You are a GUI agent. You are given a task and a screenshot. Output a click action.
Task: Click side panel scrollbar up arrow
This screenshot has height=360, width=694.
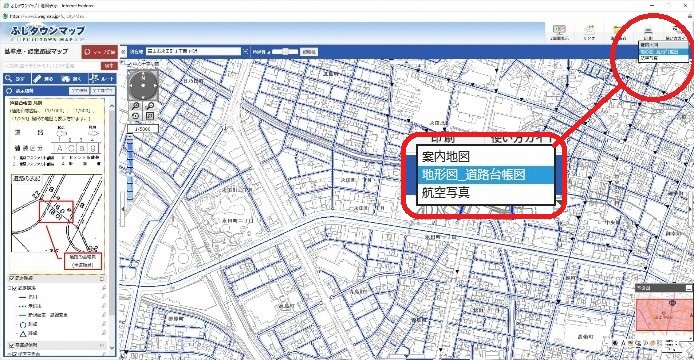click(112, 106)
